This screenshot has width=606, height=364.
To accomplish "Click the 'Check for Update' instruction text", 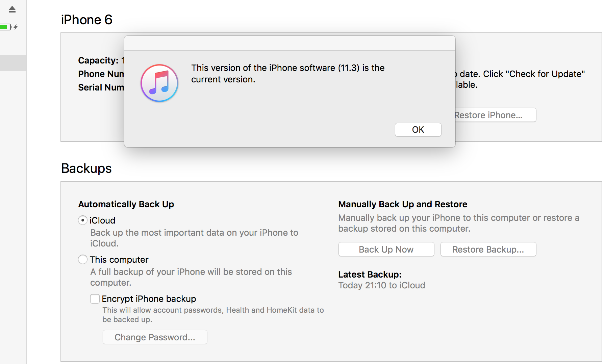I will click(x=520, y=79).
